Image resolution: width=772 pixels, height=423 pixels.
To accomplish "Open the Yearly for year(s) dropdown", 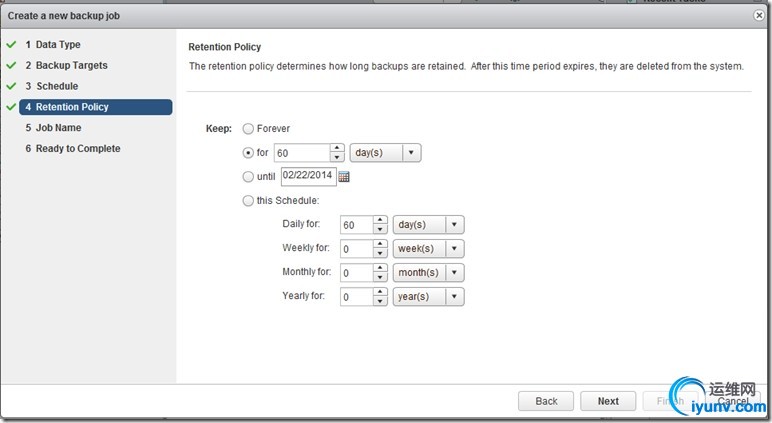I will [x=428, y=296].
